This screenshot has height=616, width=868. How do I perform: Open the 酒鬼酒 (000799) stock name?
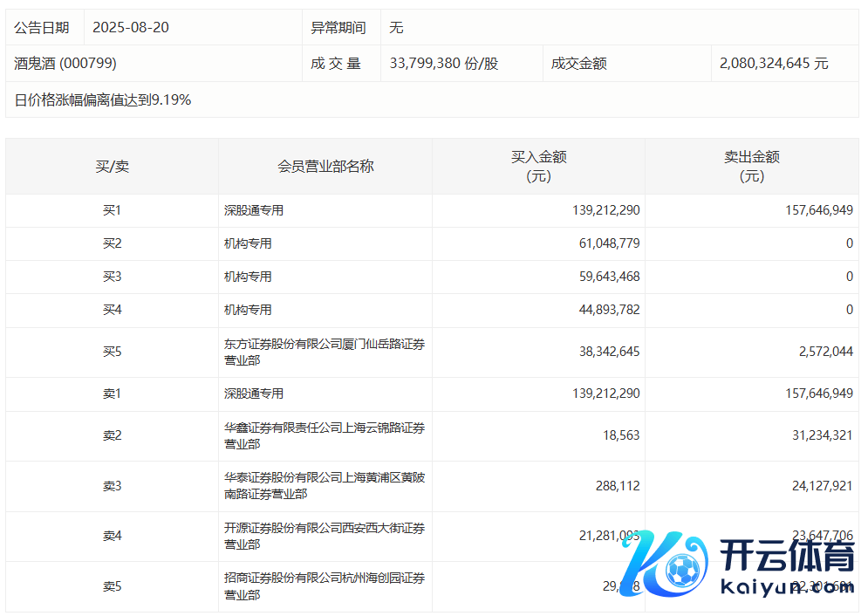(x=65, y=64)
